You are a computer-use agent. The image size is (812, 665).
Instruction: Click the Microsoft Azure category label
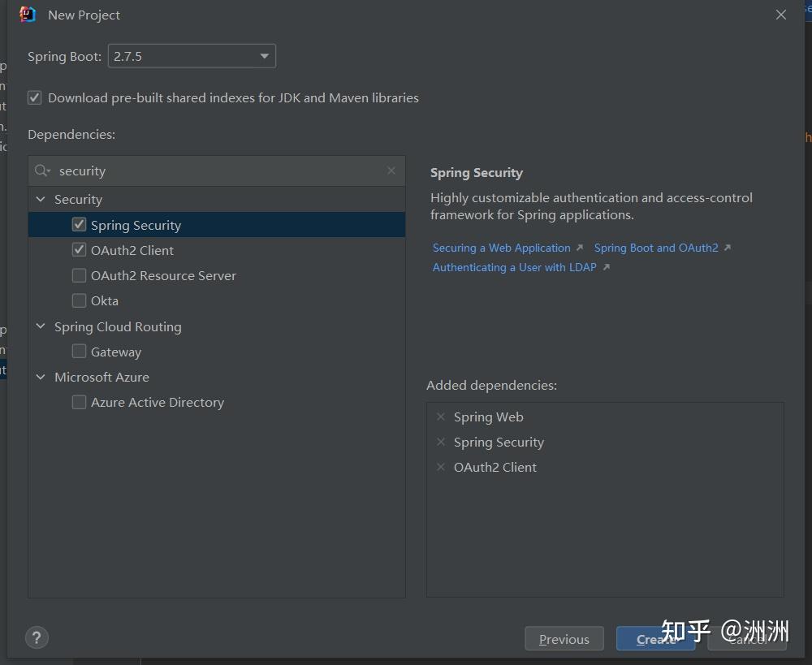pos(101,377)
